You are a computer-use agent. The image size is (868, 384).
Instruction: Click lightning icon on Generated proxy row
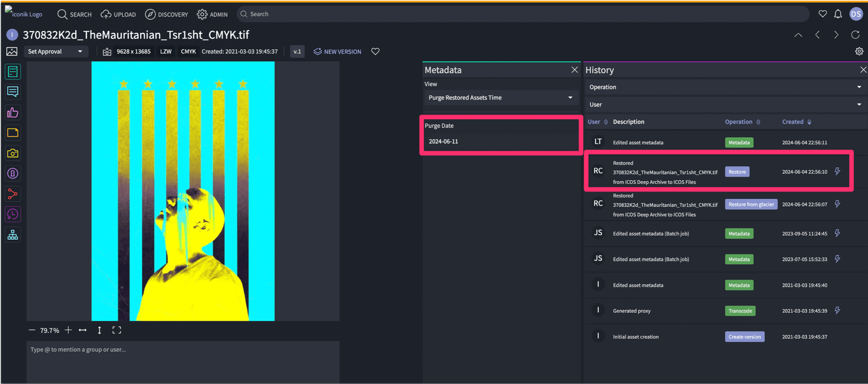click(837, 311)
